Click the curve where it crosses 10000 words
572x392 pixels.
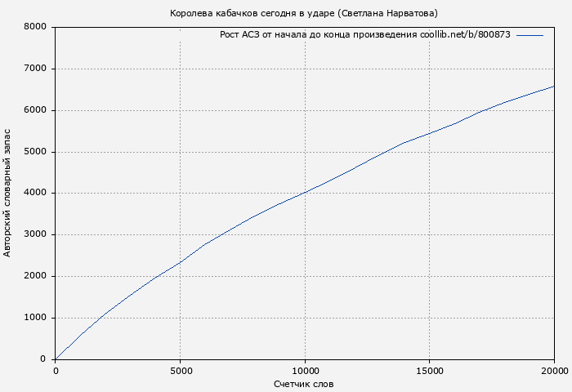coord(305,192)
